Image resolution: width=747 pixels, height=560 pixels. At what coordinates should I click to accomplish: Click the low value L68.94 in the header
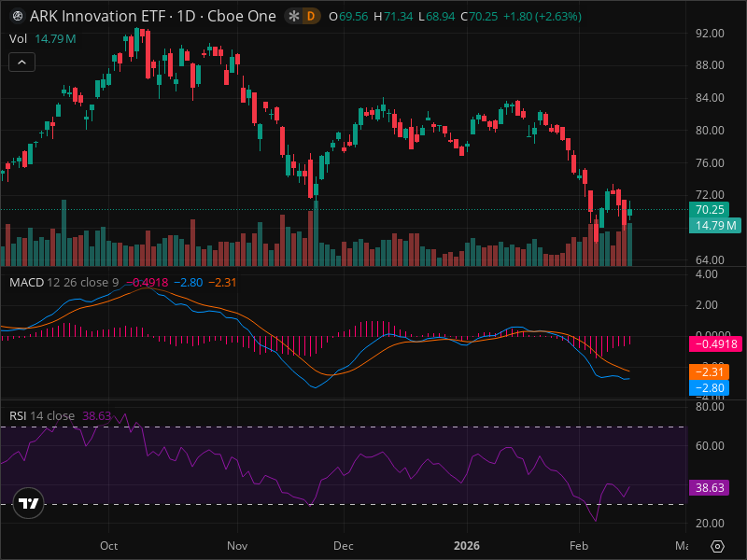point(436,16)
